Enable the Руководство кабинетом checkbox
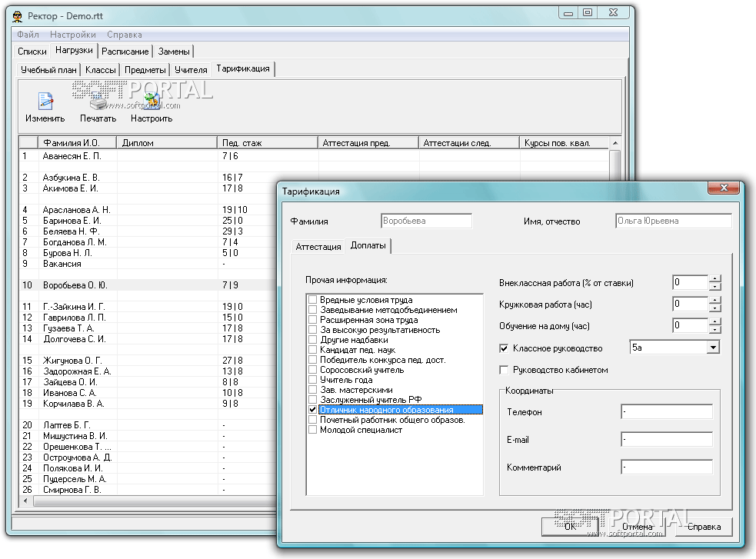 [505, 370]
